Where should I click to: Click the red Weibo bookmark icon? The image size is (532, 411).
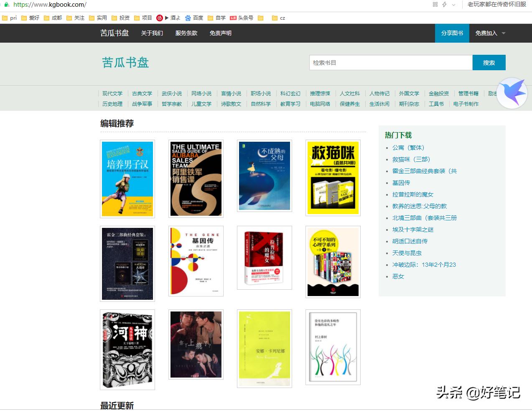click(159, 18)
